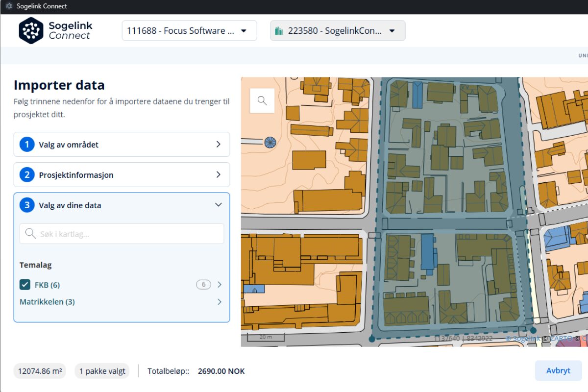This screenshot has height=392, width=588.
Task: Click the total amount 2690.00 NOK
Action: coord(221,371)
